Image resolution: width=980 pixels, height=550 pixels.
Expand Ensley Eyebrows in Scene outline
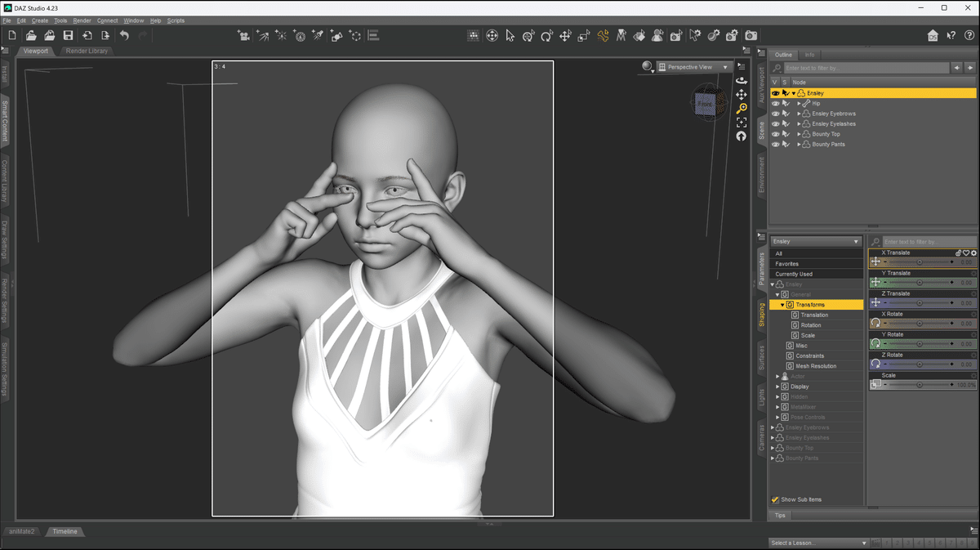coord(800,114)
